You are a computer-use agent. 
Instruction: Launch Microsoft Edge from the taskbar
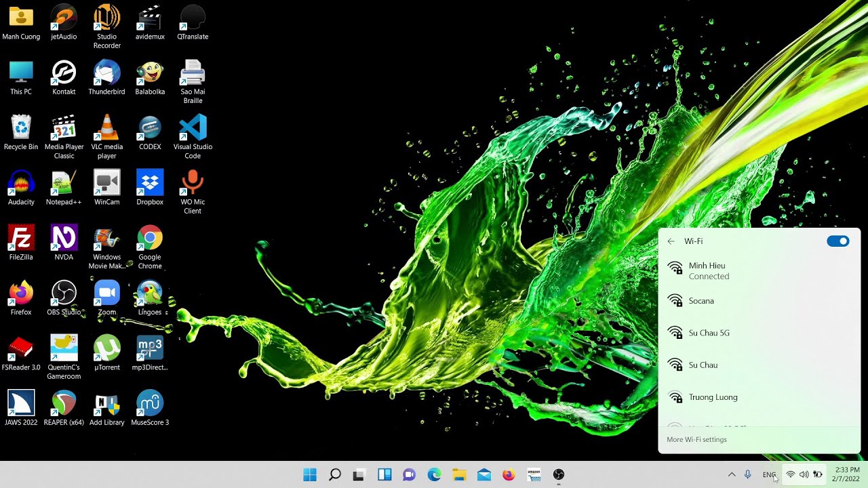point(434,474)
